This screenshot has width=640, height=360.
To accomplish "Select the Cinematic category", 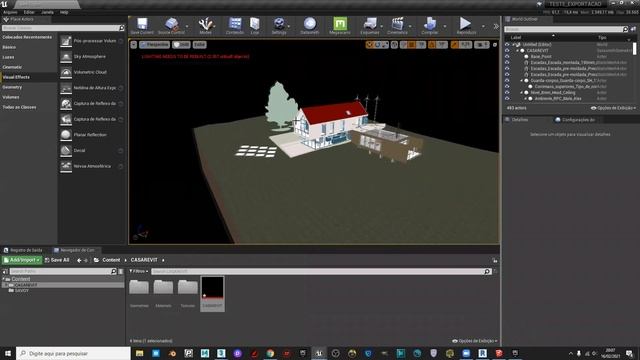I will point(12,67).
